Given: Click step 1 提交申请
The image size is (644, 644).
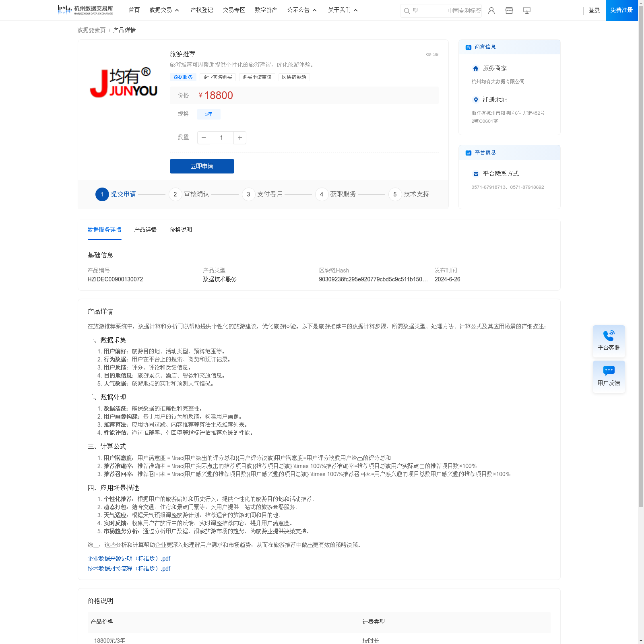Looking at the screenshot, I should [116, 194].
